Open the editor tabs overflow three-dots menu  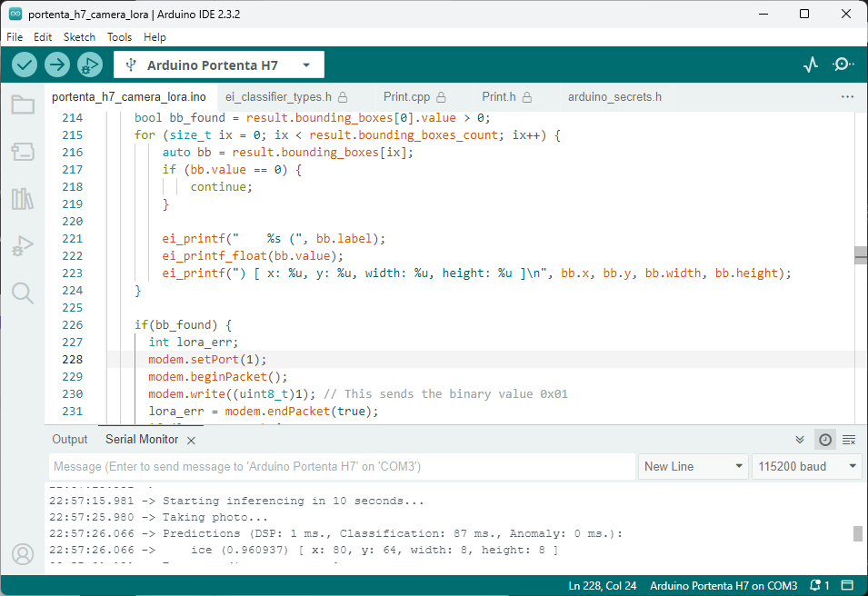847,97
